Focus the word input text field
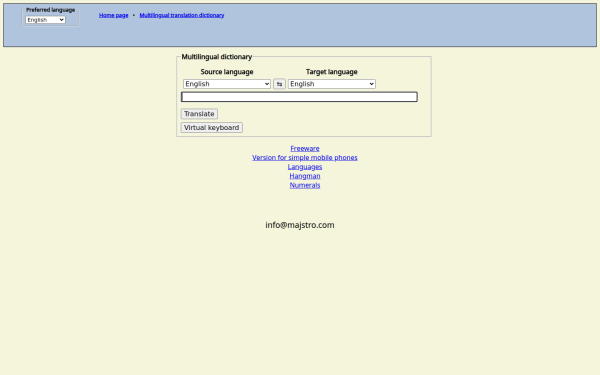Image resolution: width=600 pixels, height=375 pixels. click(299, 97)
